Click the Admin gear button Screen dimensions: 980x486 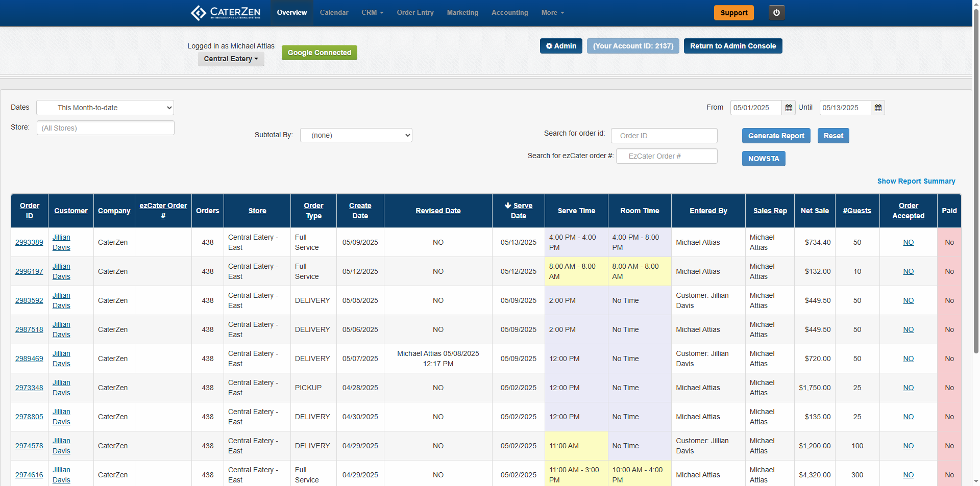(561, 46)
